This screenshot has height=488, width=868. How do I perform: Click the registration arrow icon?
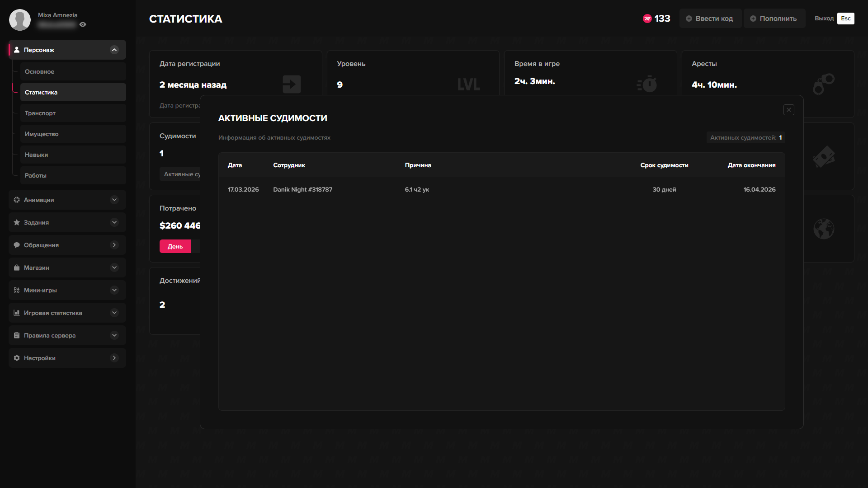click(x=292, y=84)
